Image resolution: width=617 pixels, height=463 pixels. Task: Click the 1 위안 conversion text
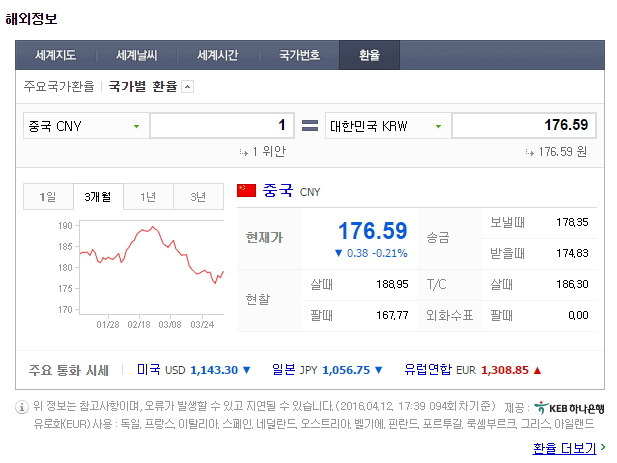(x=269, y=152)
